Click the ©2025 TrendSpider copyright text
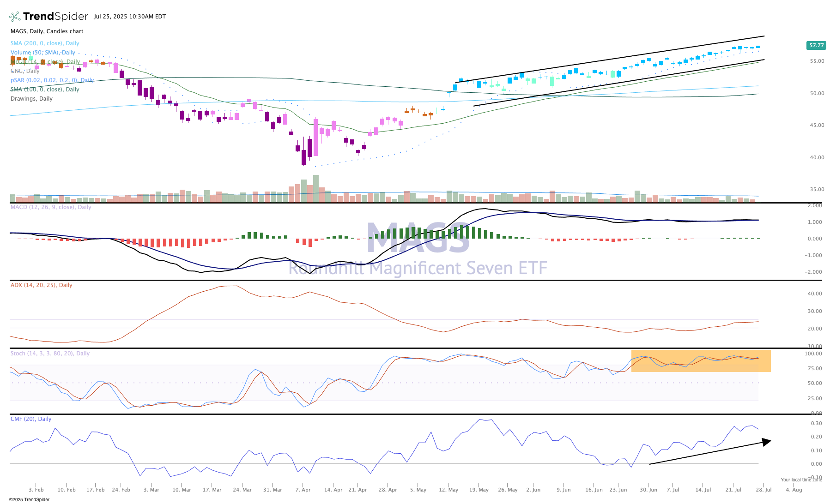The width and height of the screenshot is (836, 504). tap(29, 499)
